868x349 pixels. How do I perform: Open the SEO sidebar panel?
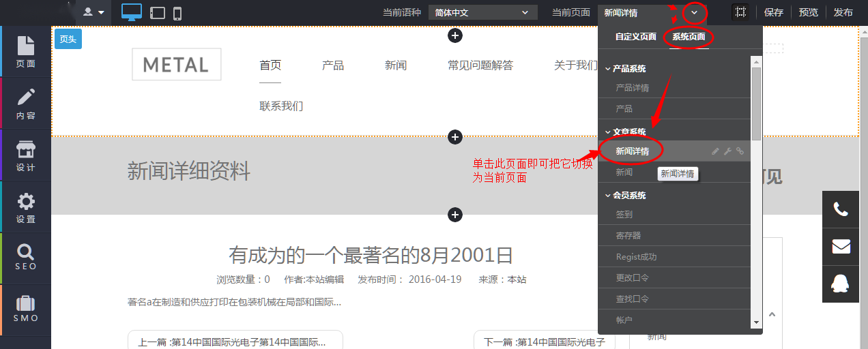[x=26, y=258]
